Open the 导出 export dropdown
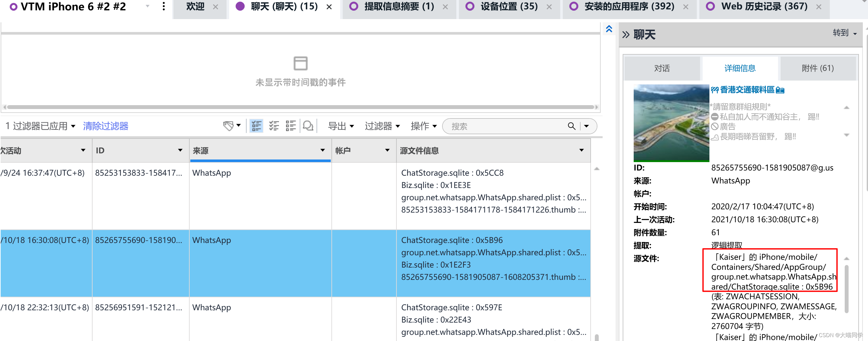868x341 pixels. point(341,126)
